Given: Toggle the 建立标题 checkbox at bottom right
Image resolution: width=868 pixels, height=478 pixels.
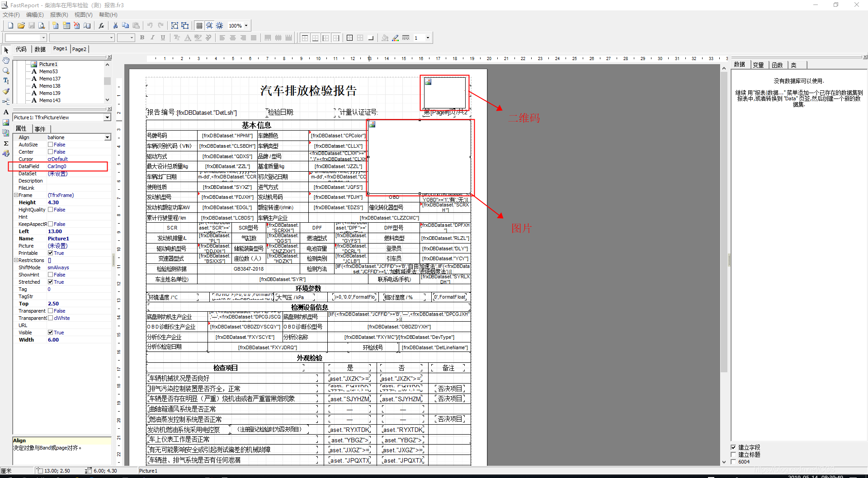Looking at the screenshot, I should [734, 455].
